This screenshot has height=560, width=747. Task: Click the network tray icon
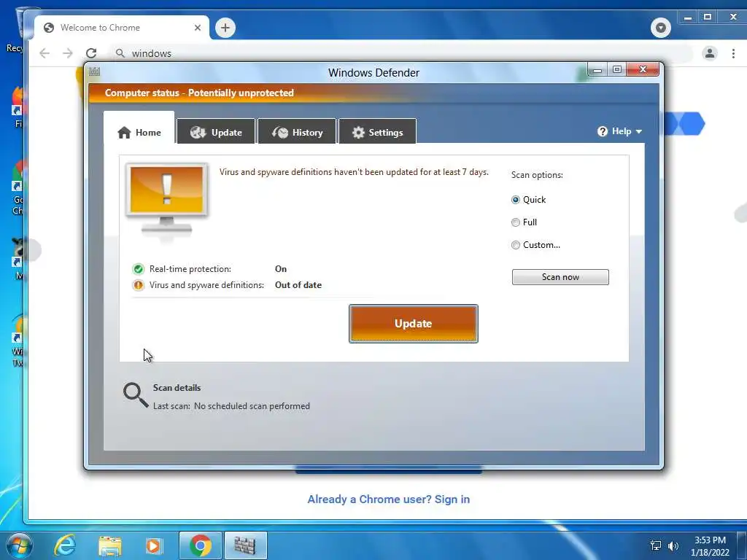click(656, 545)
